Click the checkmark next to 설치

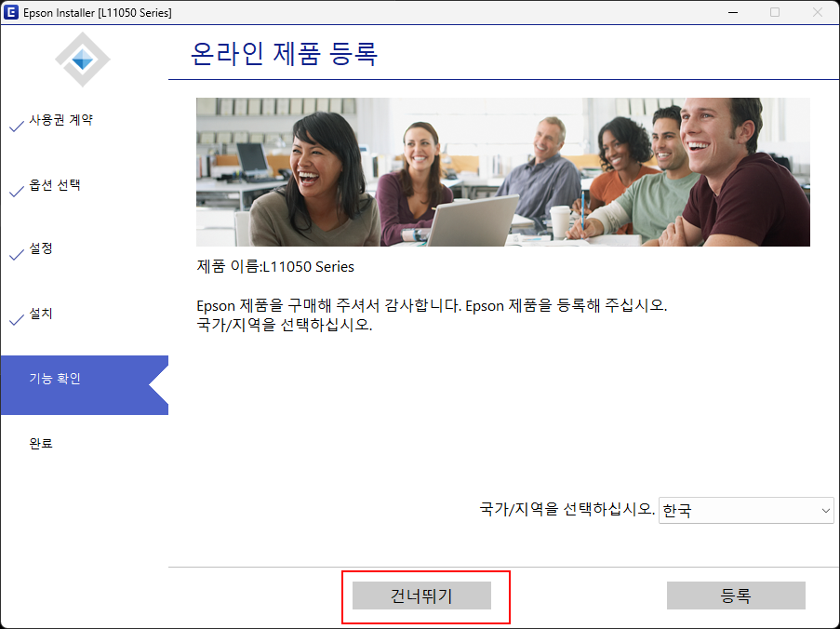click(17, 319)
